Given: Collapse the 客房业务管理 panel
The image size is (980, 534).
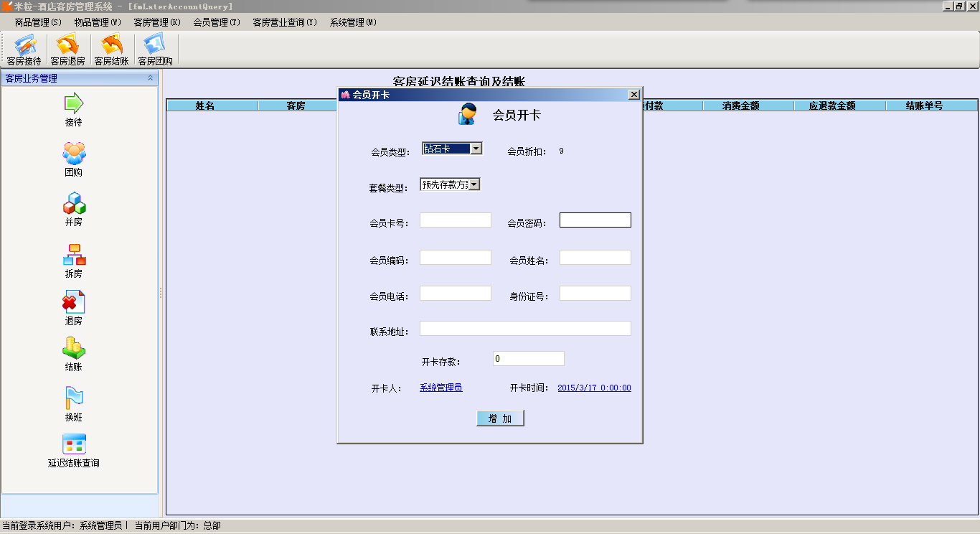Looking at the screenshot, I should click(x=150, y=78).
